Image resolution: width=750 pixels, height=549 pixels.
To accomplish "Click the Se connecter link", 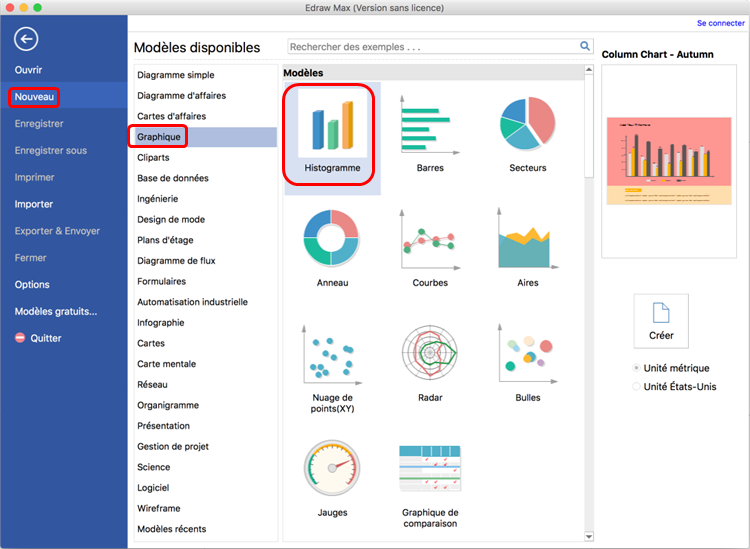I will [720, 23].
